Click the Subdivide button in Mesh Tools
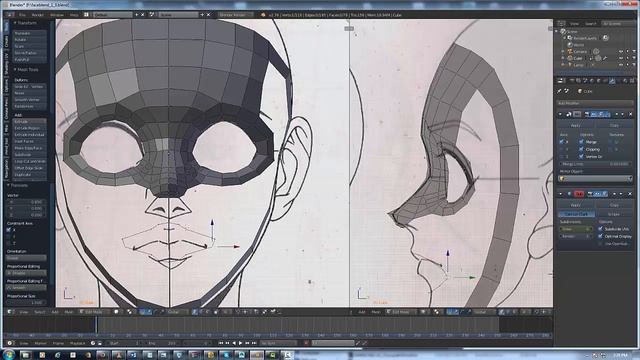The height and width of the screenshot is (360, 640). (x=29, y=155)
